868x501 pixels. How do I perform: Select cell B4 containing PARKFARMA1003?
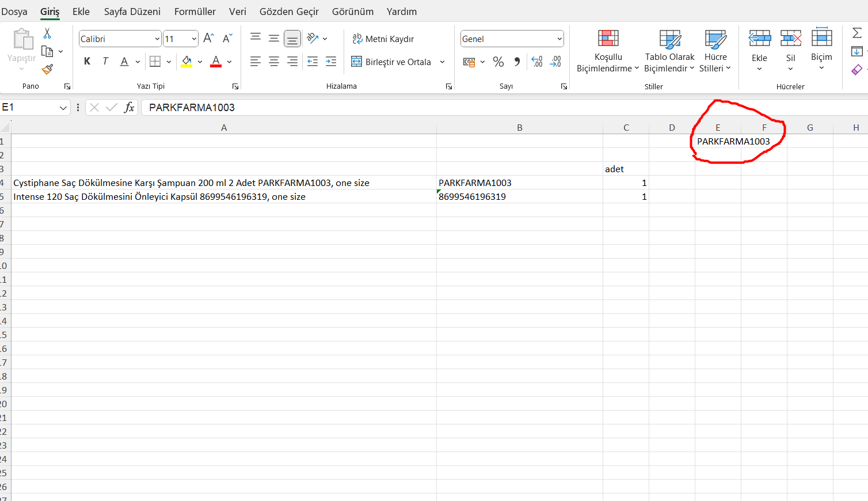click(x=520, y=183)
